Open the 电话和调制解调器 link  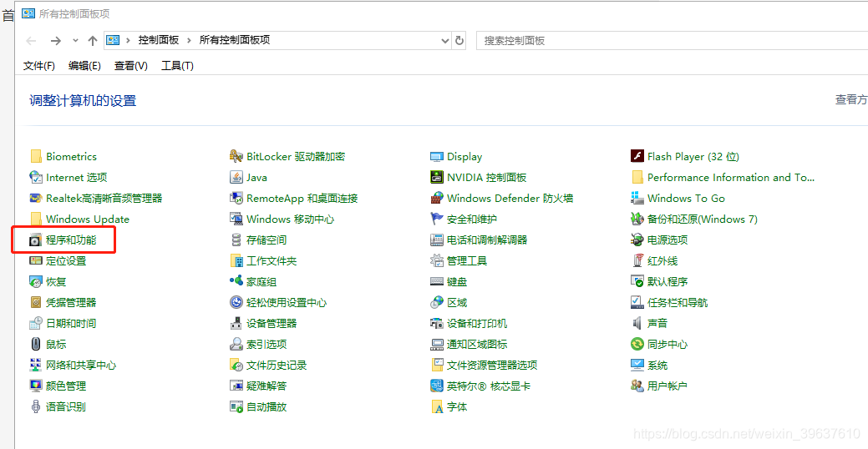click(487, 240)
